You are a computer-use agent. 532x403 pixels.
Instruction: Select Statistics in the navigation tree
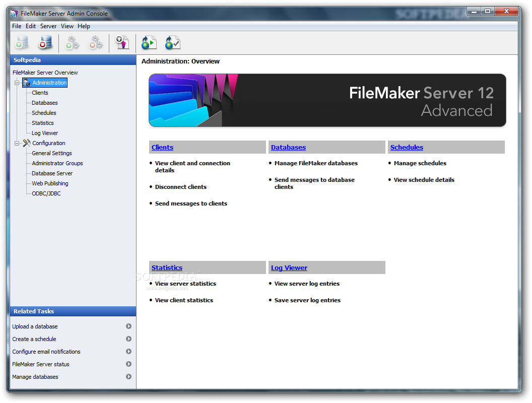(43, 123)
